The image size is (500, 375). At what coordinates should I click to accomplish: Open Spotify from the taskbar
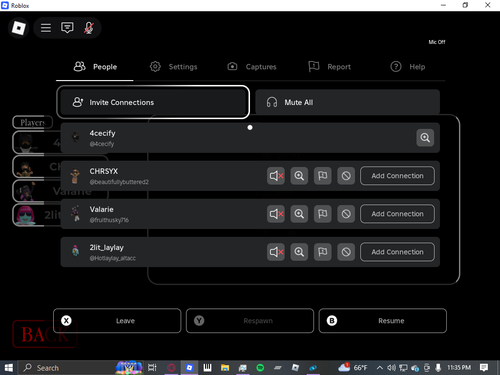pos(260,368)
